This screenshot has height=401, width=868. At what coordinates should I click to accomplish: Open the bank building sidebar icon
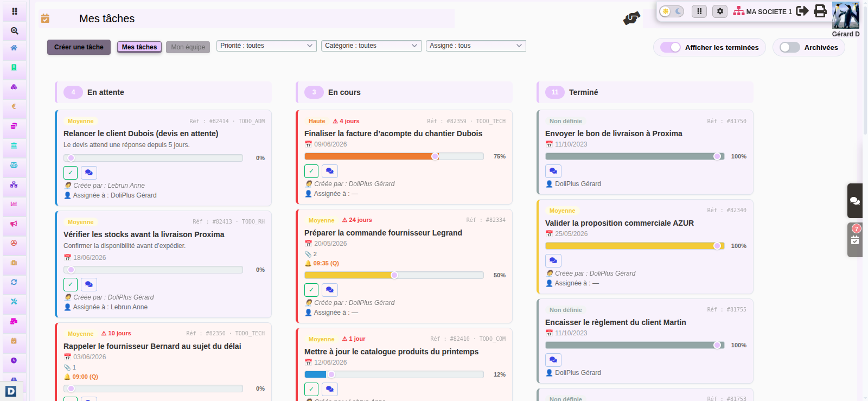click(x=14, y=145)
